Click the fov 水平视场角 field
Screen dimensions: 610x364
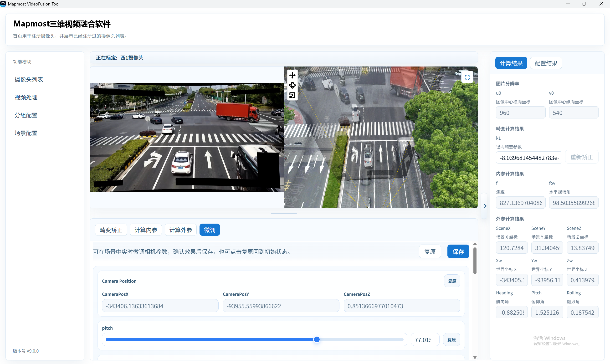click(574, 203)
